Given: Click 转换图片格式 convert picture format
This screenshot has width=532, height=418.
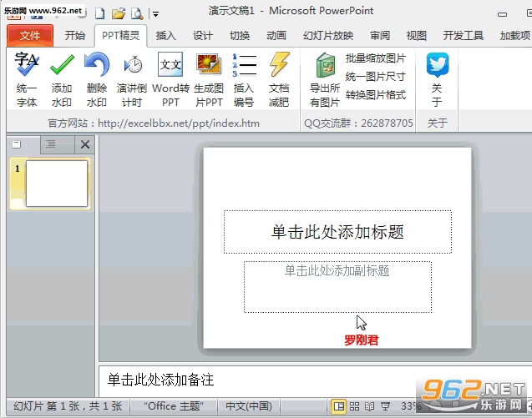Looking at the screenshot, I should pyautogui.click(x=375, y=95).
